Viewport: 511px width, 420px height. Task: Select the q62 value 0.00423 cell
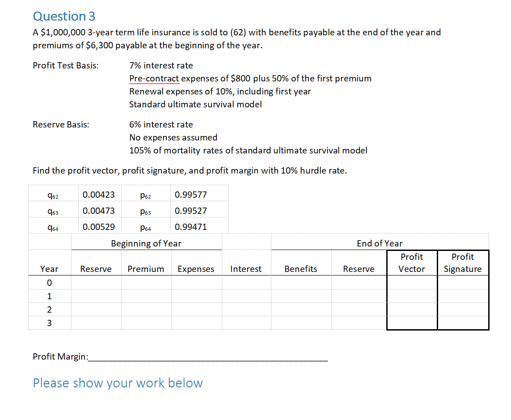click(x=99, y=194)
